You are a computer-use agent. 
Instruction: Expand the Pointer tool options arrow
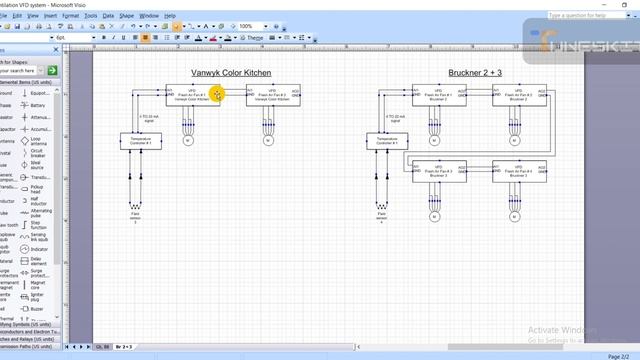coord(184,27)
